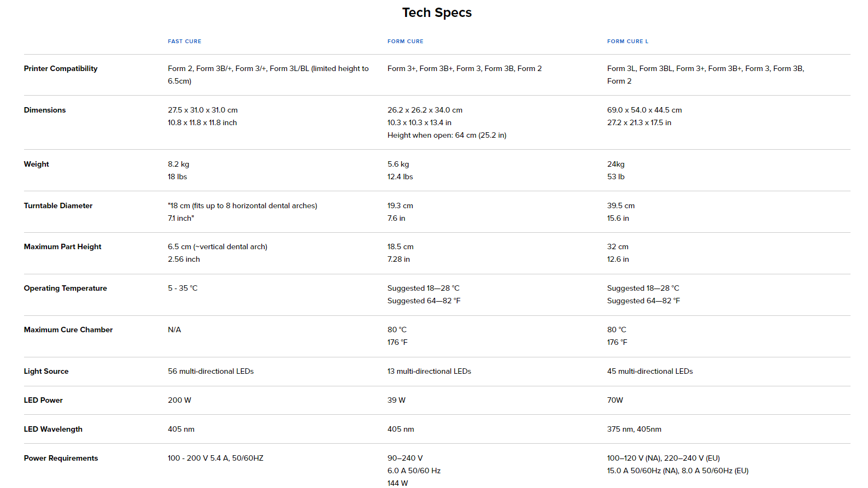Click the Maximum Part Height row label
The image size is (868, 488).
pyautogui.click(x=62, y=246)
